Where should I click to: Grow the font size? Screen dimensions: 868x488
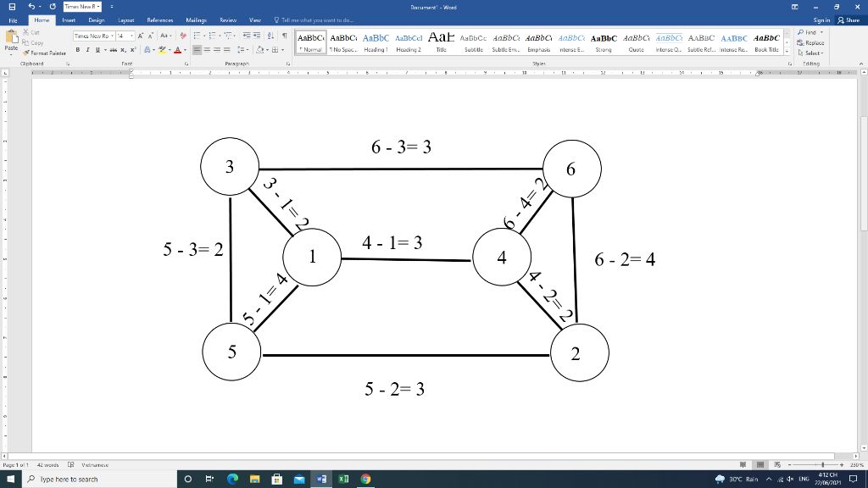(x=141, y=36)
